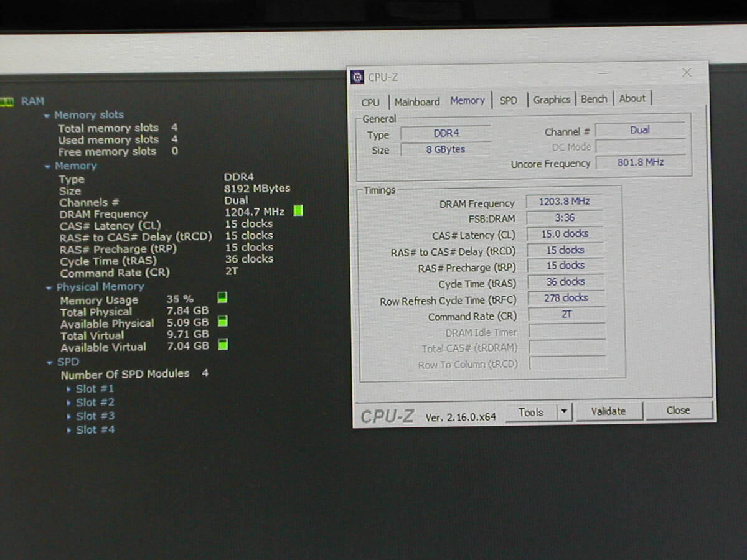Screen dimensions: 747x560
Task: Click 'Number Of SPD Modules' row
Action: tap(134, 374)
